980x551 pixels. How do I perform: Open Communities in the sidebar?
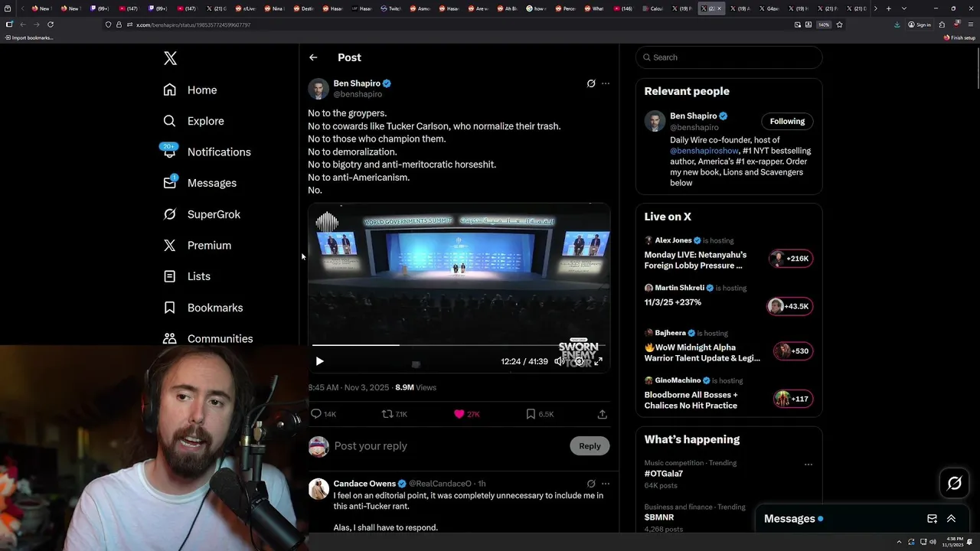pos(207,338)
